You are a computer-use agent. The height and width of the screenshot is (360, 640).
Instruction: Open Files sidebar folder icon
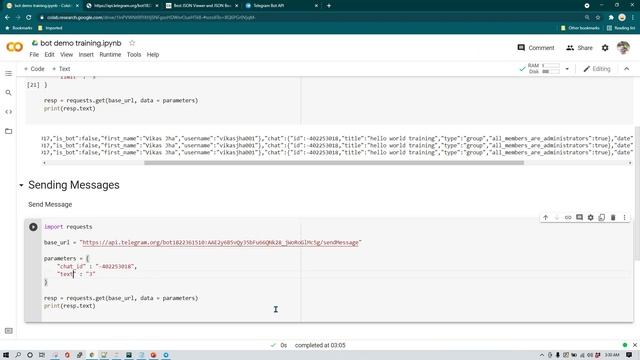click(9, 131)
